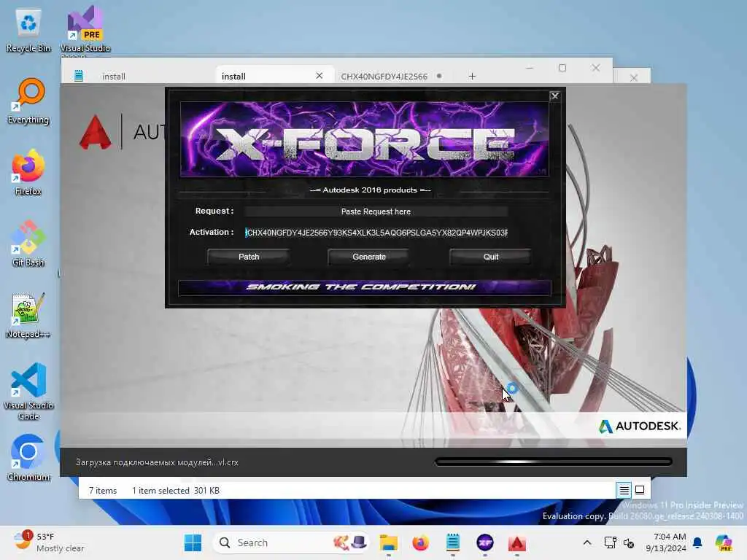The height and width of the screenshot is (560, 747).
Task: Click the Quit button in X-Force
Action: pyautogui.click(x=491, y=257)
